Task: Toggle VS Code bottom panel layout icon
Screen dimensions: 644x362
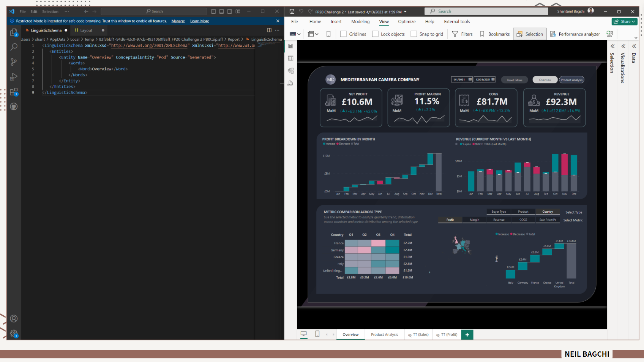Action: pyautogui.click(x=221, y=11)
